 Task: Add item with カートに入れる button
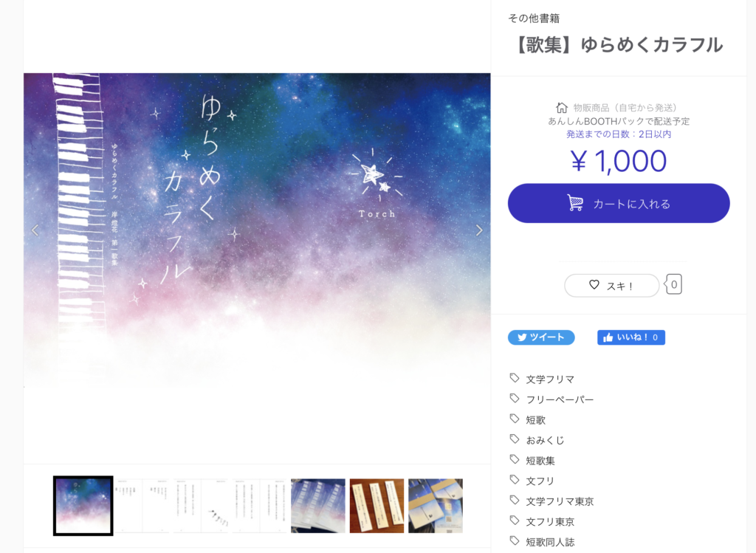pos(619,203)
